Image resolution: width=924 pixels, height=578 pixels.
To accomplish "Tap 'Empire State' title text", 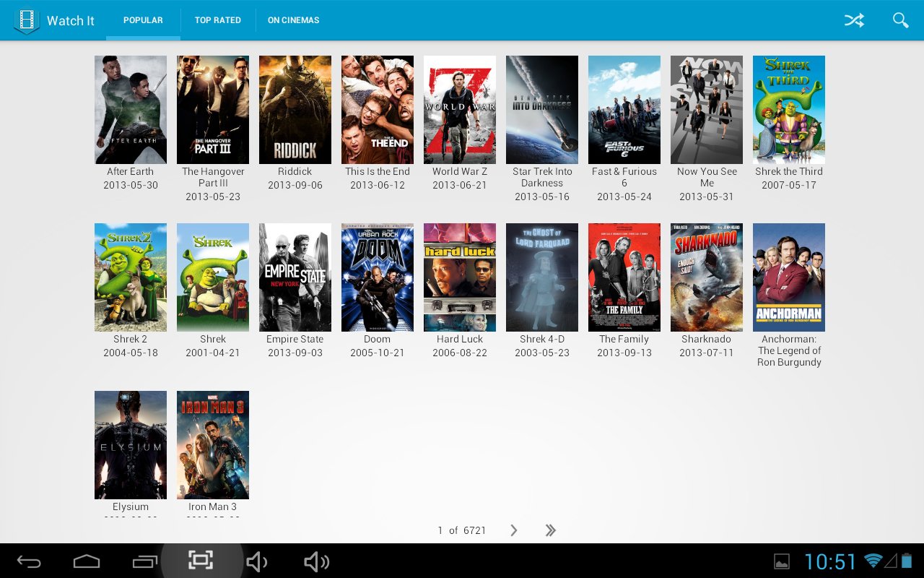I will coord(295,339).
